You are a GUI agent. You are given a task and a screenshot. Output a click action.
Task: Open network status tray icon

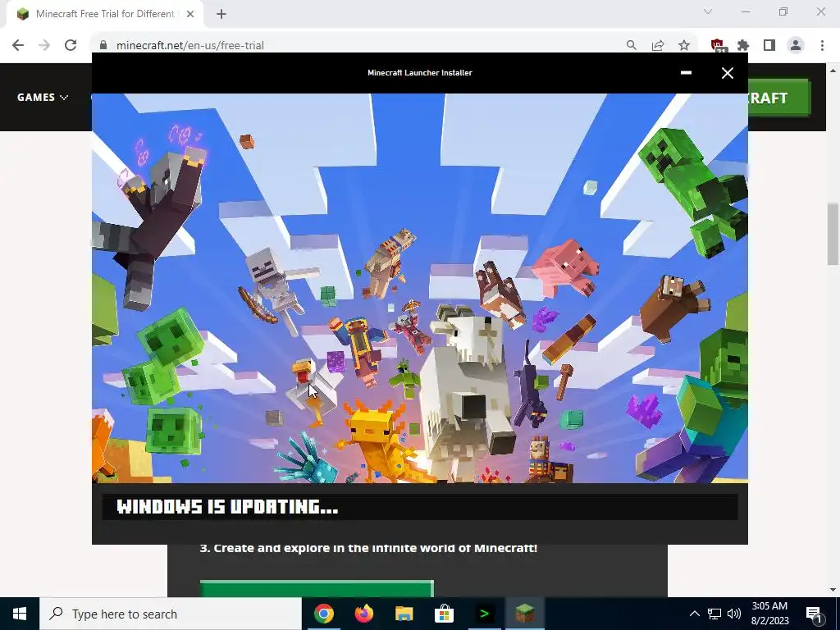[714, 614]
